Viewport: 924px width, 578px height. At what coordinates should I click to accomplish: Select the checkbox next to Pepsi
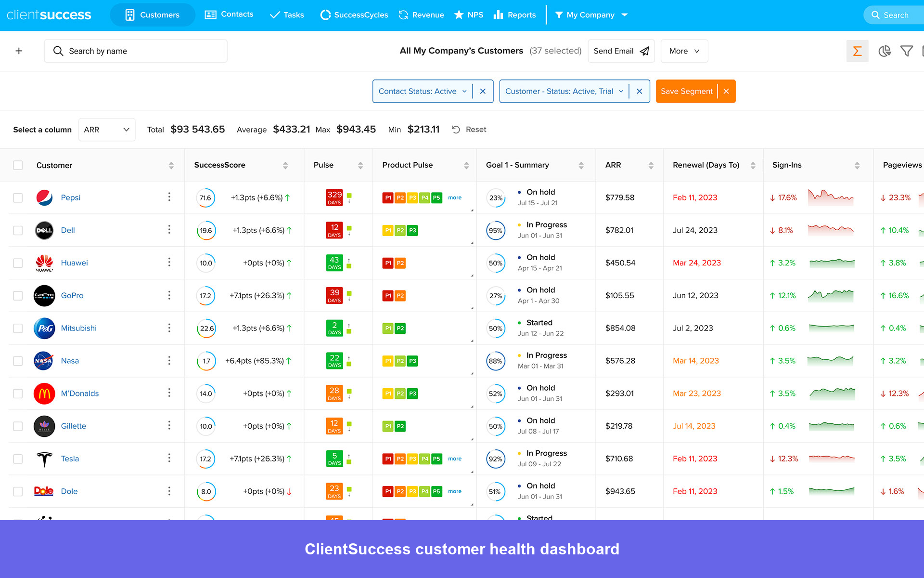18,197
